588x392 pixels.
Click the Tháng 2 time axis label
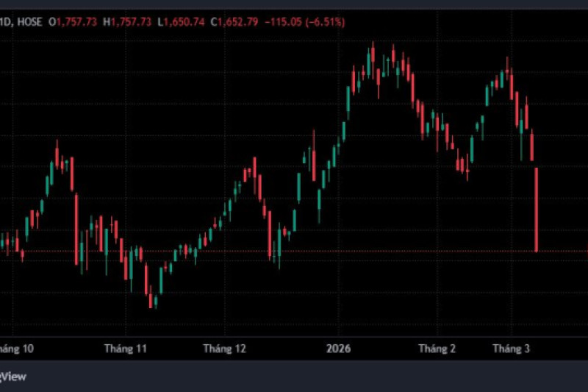(437, 349)
